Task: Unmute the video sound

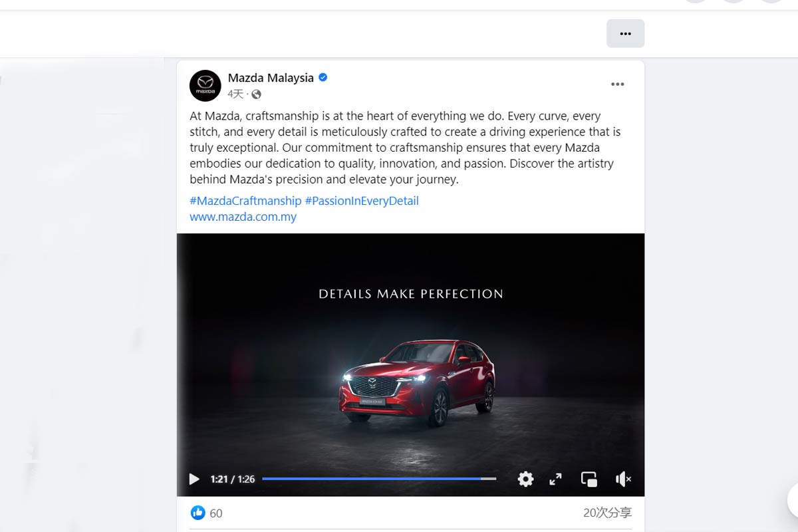Action: tap(623, 479)
